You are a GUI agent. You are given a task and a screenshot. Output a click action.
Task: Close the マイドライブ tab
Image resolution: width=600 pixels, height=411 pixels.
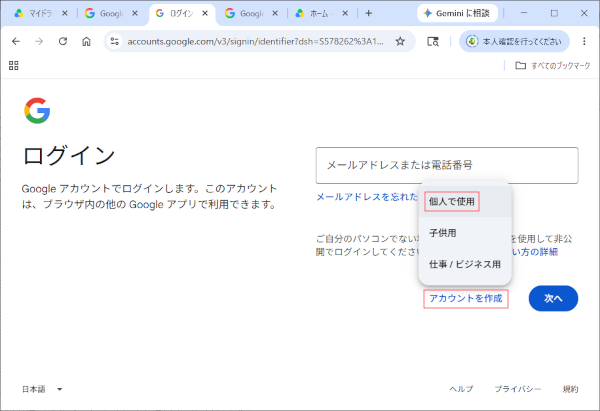point(65,13)
